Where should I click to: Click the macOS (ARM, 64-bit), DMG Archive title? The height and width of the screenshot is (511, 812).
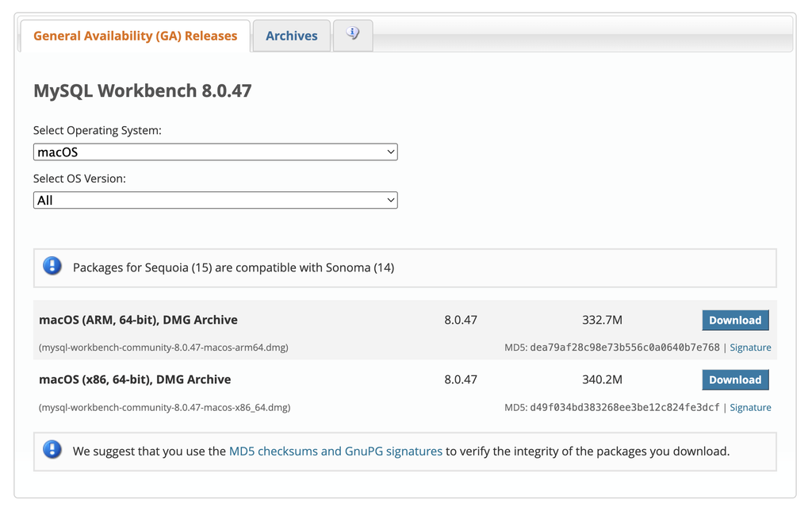click(x=138, y=320)
